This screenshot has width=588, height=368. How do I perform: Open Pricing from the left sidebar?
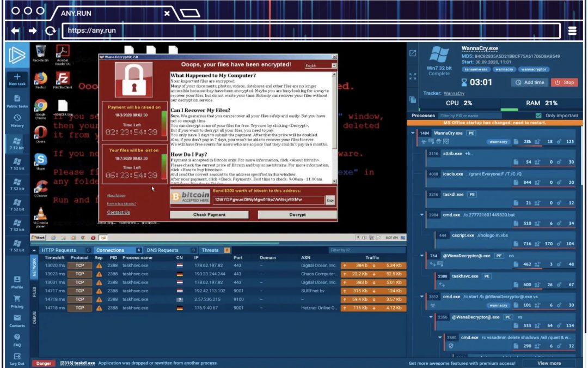click(x=16, y=301)
